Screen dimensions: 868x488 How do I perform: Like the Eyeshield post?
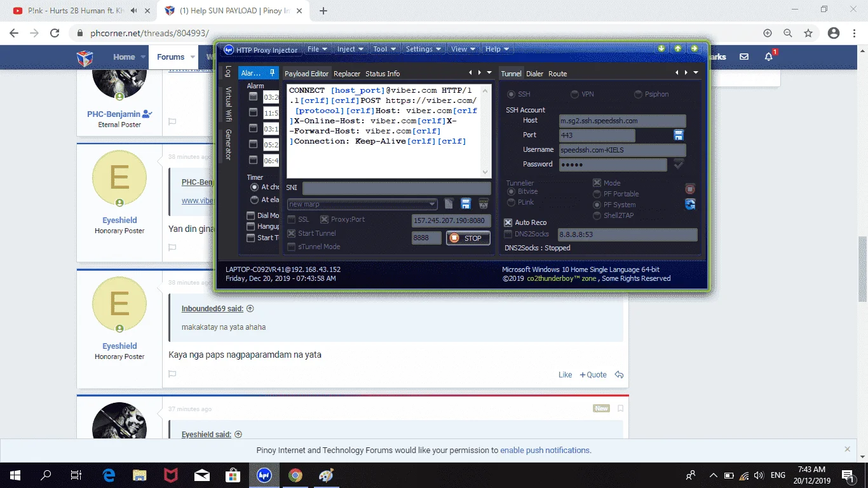(x=565, y=375)
